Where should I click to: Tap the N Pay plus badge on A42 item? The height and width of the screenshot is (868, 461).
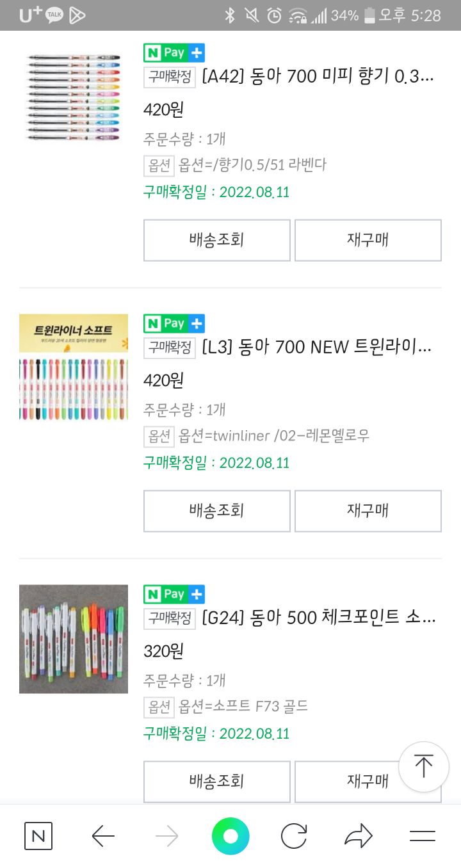point(174,53)
